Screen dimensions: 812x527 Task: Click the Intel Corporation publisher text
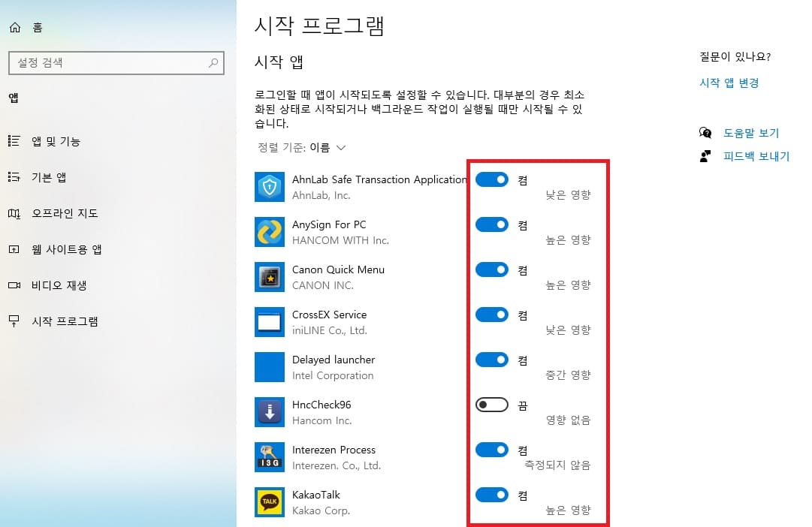(333, 375)
